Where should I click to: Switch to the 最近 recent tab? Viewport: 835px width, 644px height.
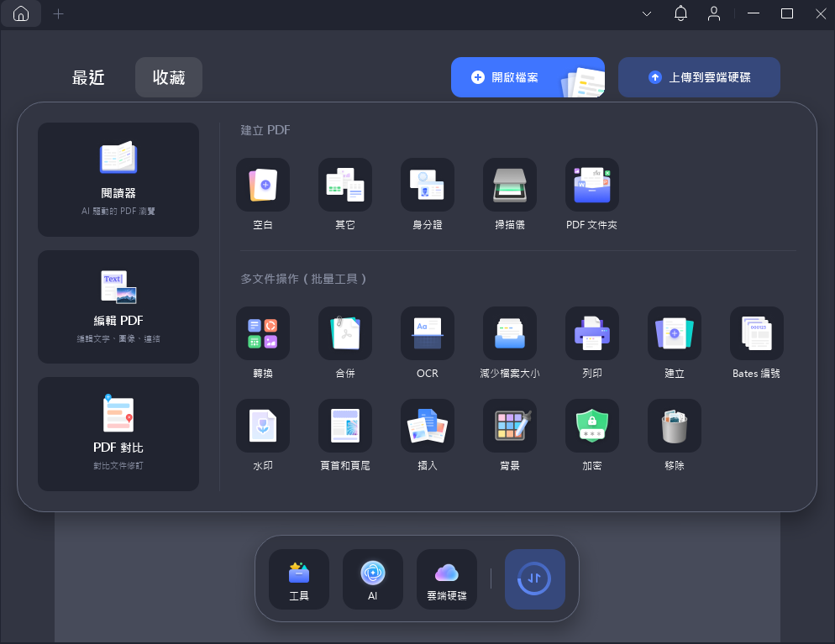88,77
